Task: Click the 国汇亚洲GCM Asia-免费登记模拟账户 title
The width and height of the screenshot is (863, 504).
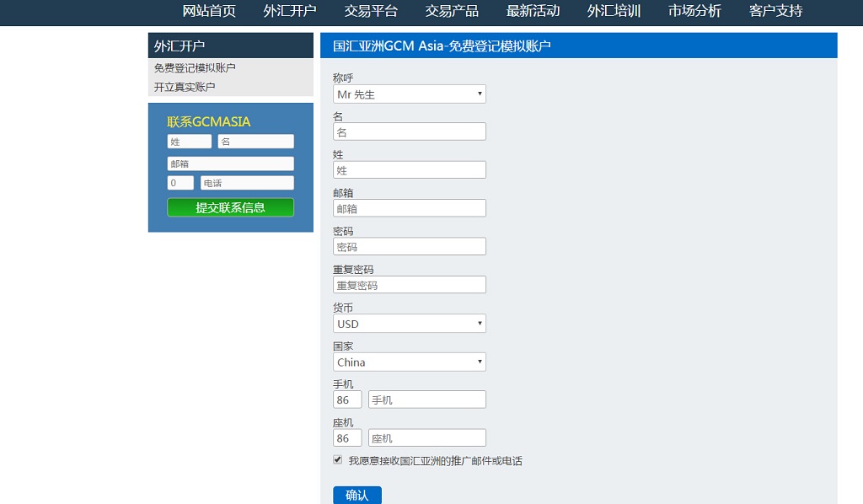Action: (x=442, y=46)
